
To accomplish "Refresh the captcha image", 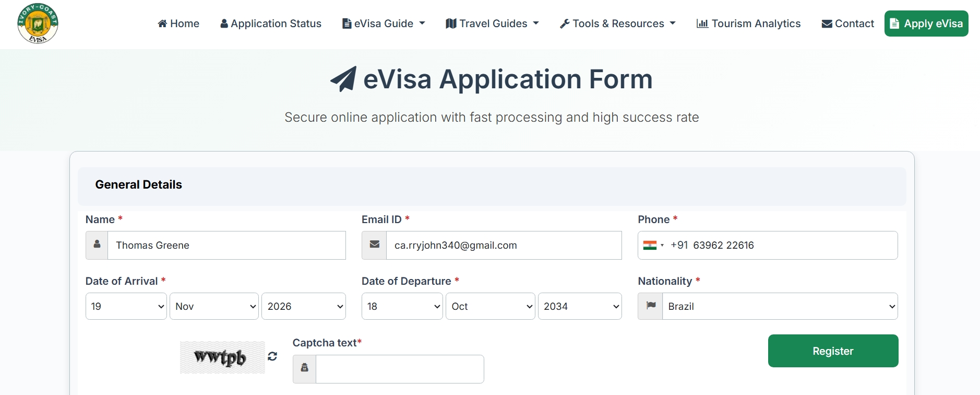I will coord(272,356).
